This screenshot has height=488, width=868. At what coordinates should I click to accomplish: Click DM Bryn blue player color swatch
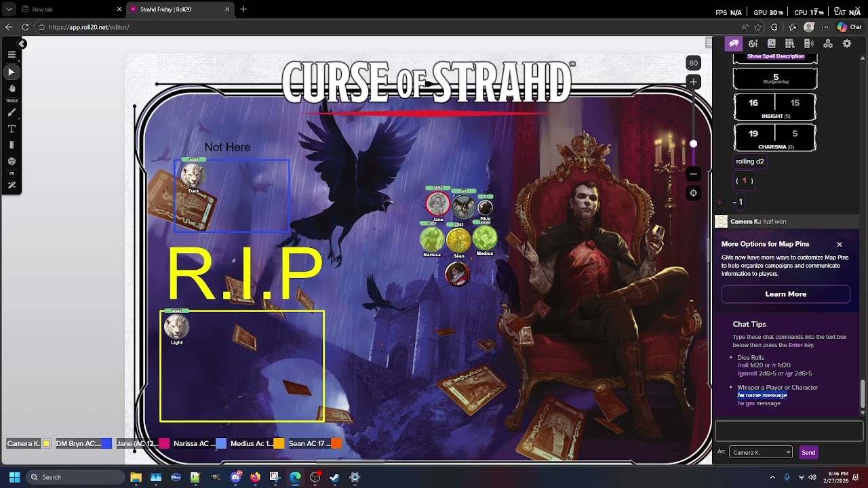pyautogui.click(x=106, y=443)
